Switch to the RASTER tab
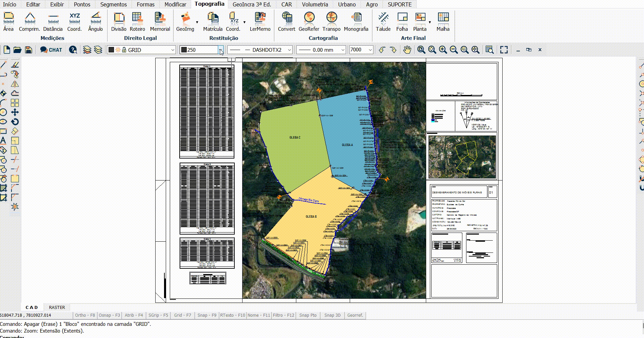Screen dimensions: 644x338 point(57,308)
